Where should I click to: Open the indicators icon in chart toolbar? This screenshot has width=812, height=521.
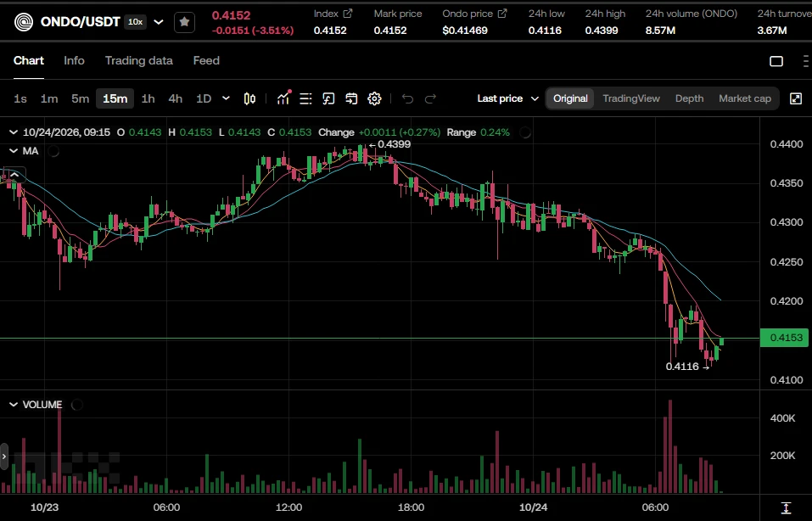point(283,98)
